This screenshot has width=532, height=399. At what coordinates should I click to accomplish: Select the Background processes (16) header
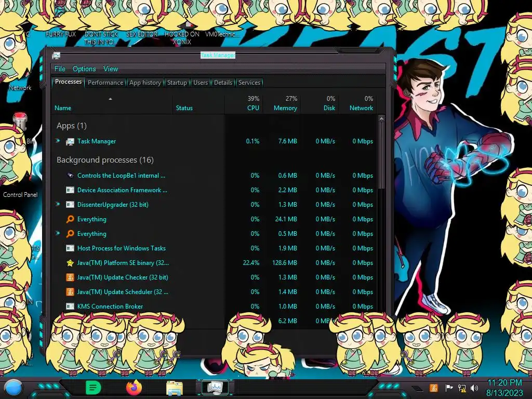click(x=105, y=160)
